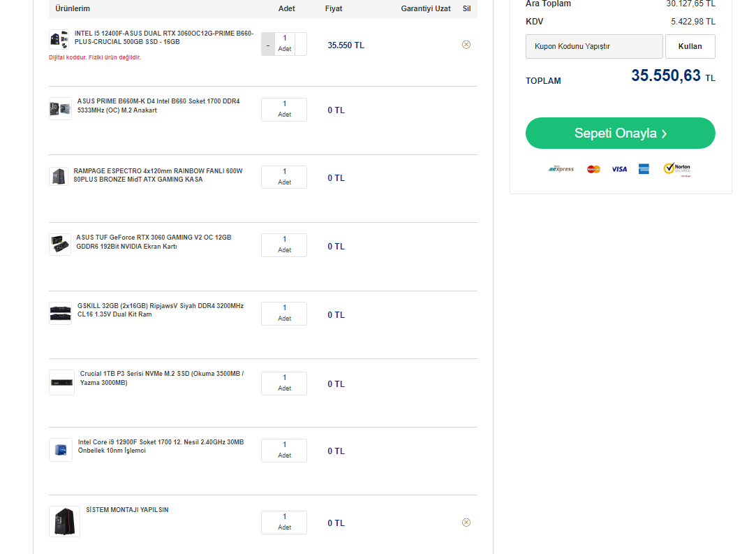The width and height of the screenshot is (756, 554).
Task: Click the 'TOPLAM' label
Action: tap(543, 81)
